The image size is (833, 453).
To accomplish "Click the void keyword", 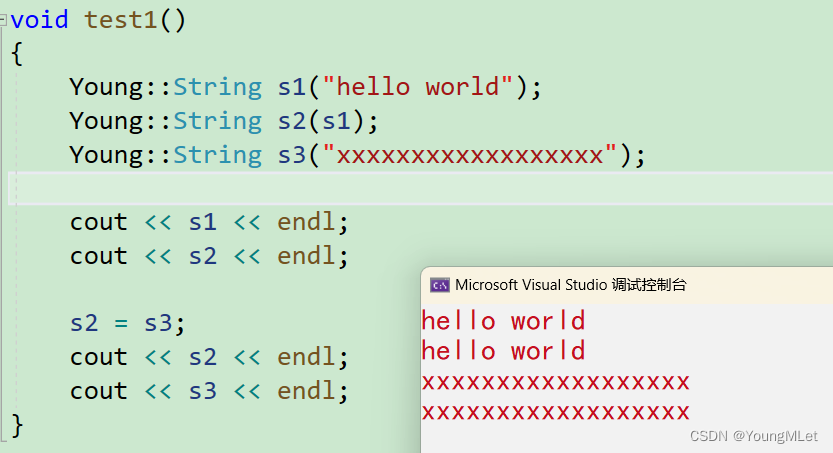I will (x=39, y=20).
